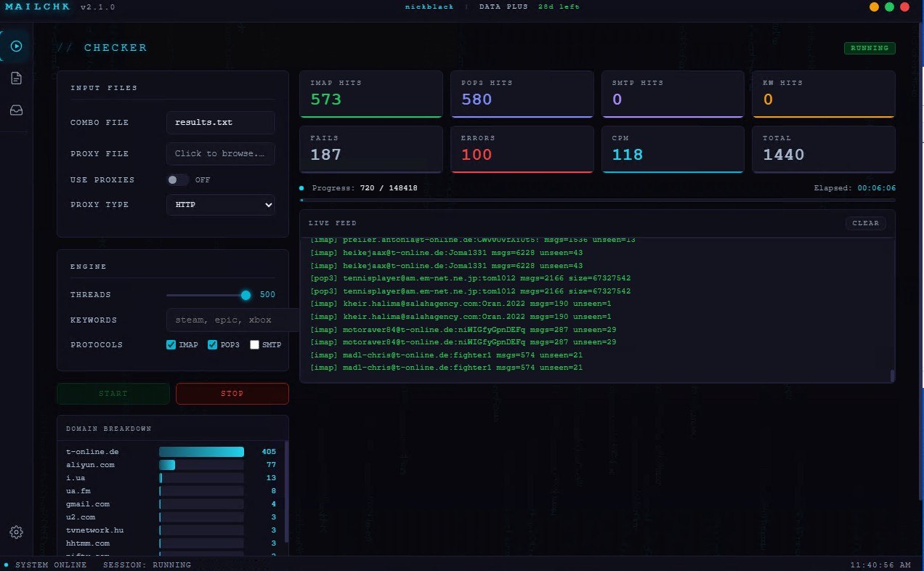This screenshot has width=924, height=571.
Task: Click the green window control dot
Action: pos(889,7)
